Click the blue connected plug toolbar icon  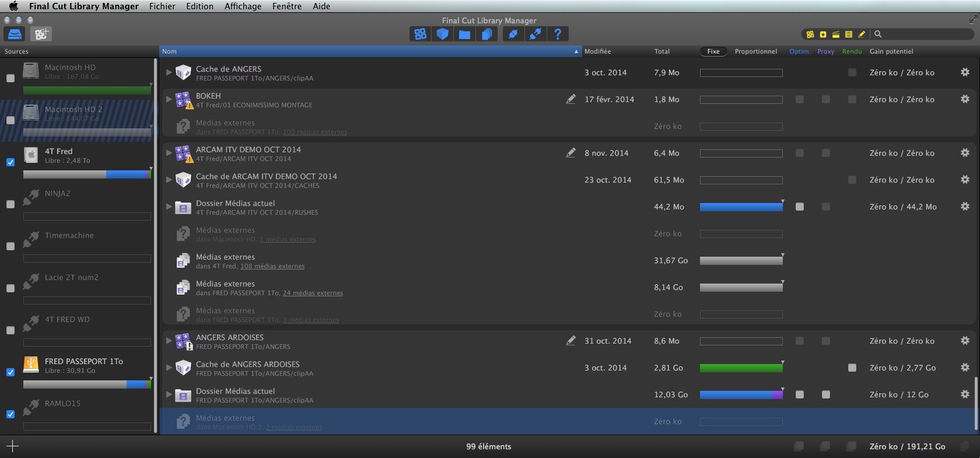click(513, 34)
